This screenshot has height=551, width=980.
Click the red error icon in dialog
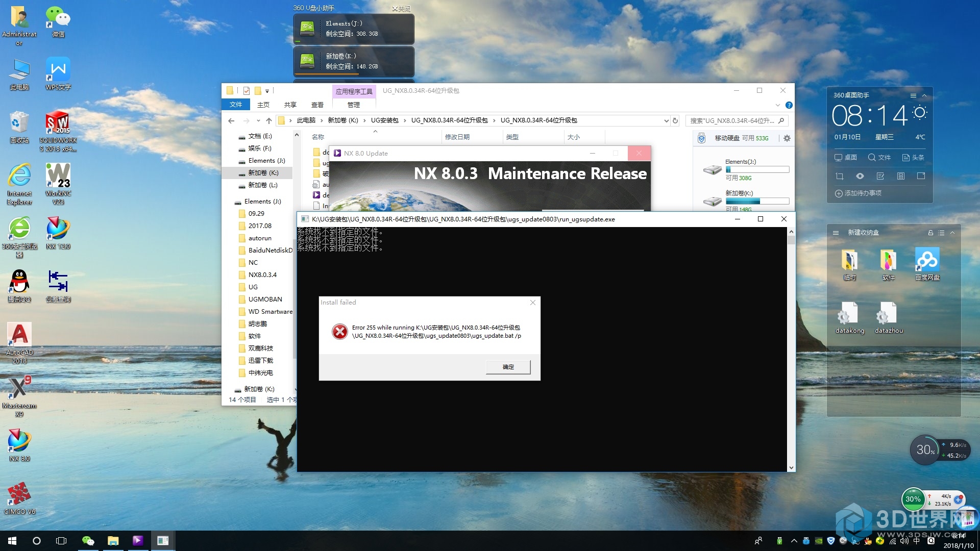tap(339, 332)
